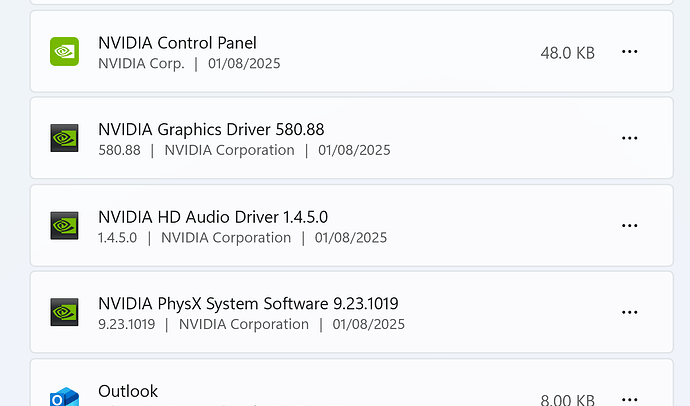Select the NVIDIA Control Panel title text

coord(177,43)
